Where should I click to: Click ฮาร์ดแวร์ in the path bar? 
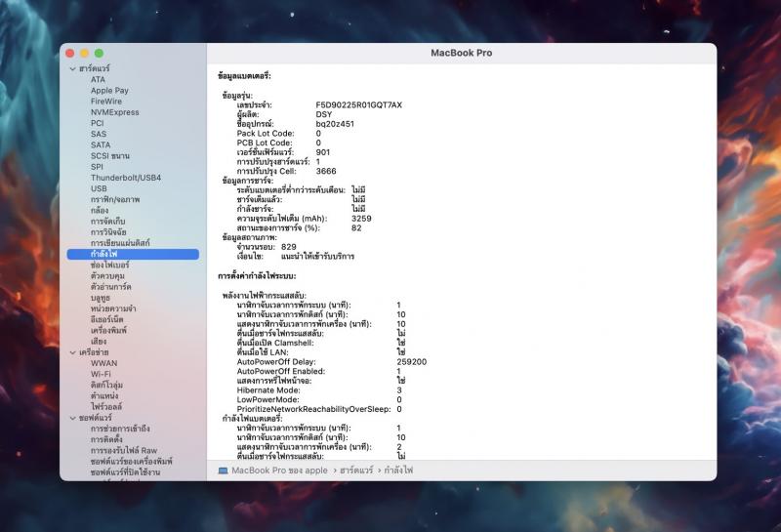point(356,471)
